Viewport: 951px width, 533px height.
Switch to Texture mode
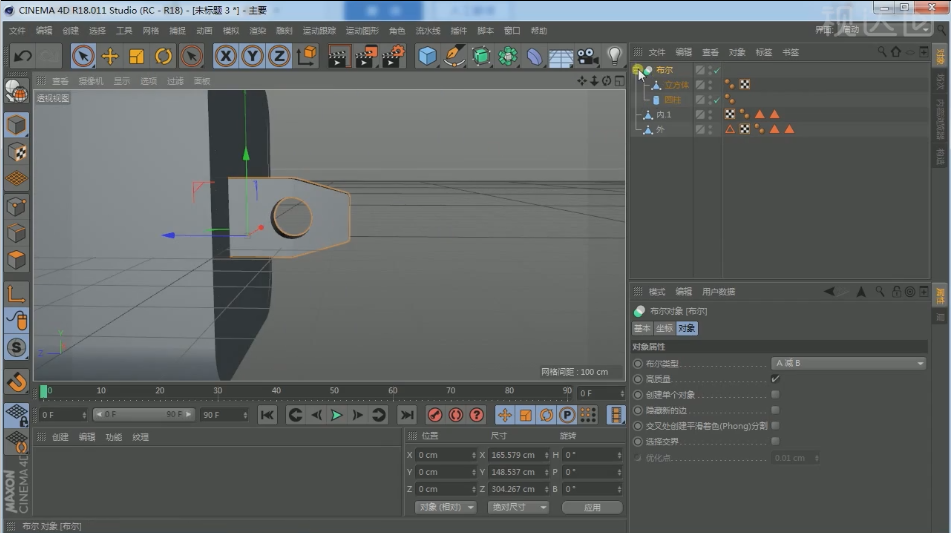16,152
